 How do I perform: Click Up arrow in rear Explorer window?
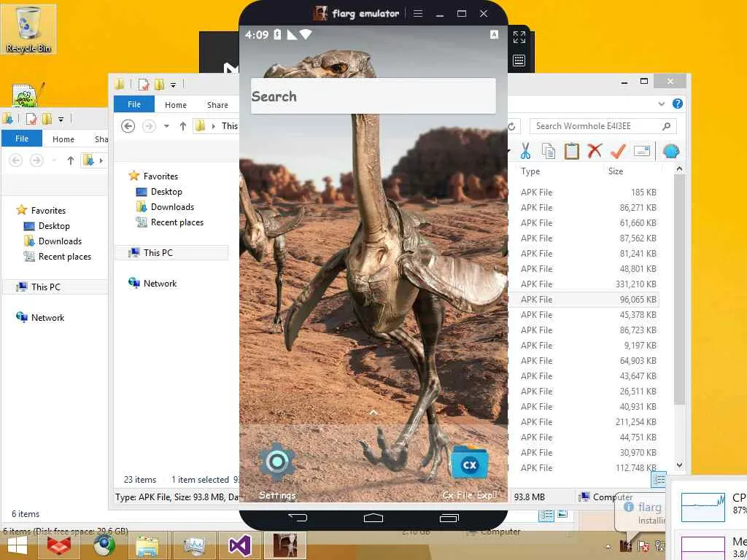coord(71,160)
